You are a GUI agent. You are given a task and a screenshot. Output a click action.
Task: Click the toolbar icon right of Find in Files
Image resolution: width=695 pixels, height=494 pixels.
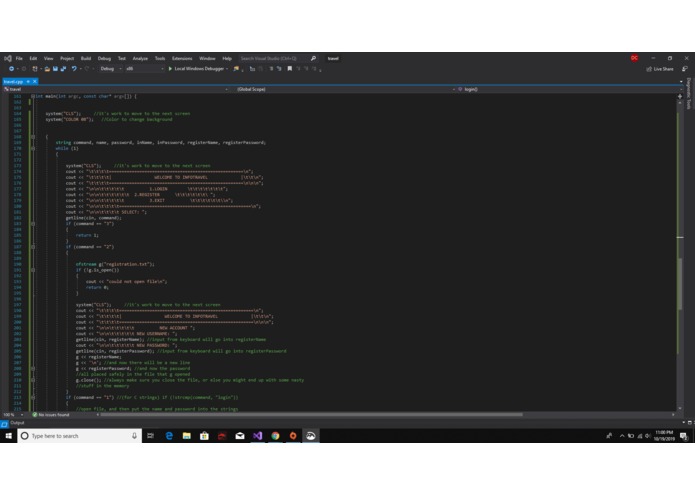coord(252,69)
